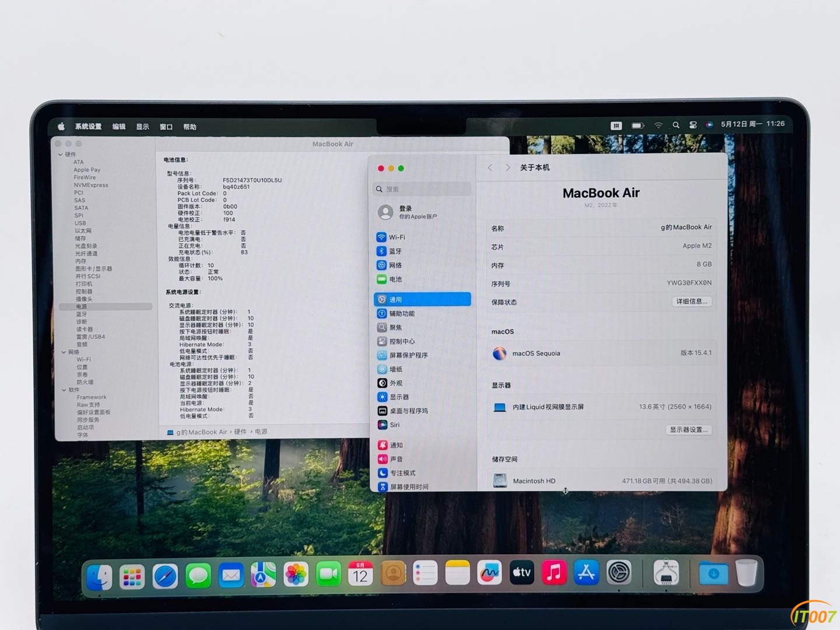Image resolution: width=840 pixels, height=630 pixels.
Task: Collapse the 网络 tree section in System Information
Action: pos(64,352)
